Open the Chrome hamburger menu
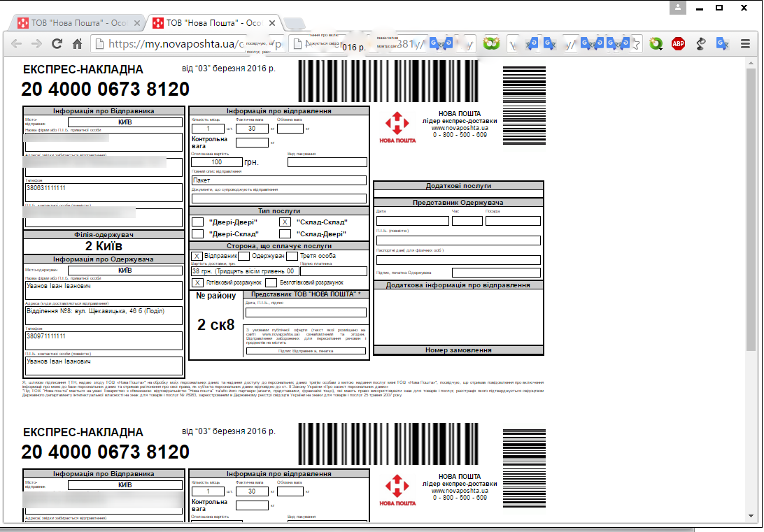The width and height of the screenshot is (764, 532). (x=746, y=44)
